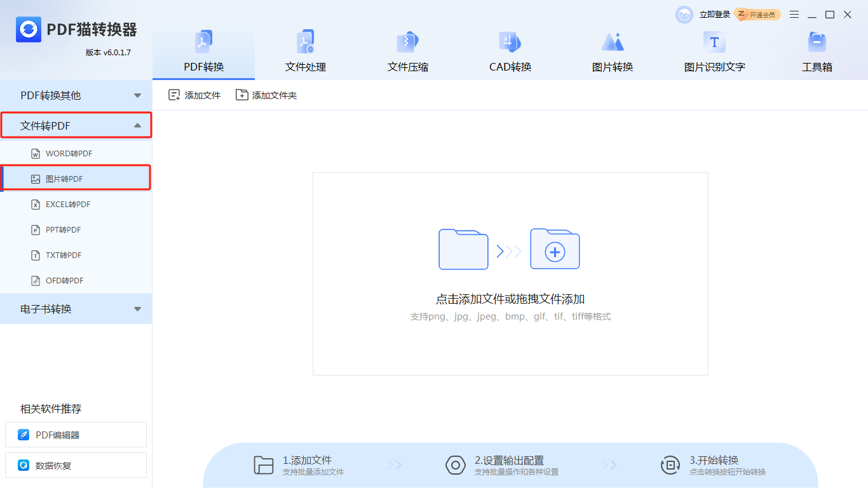Open the 工具箱 tab
Viewport: 868px width, 488px height.
pyautogui.click(x=817, y=53)
